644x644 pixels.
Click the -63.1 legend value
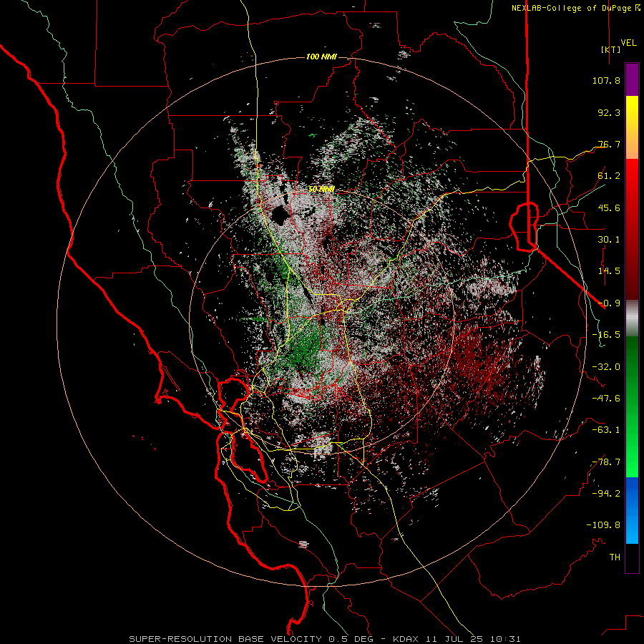pyautogui.click(x=606, y=430)
